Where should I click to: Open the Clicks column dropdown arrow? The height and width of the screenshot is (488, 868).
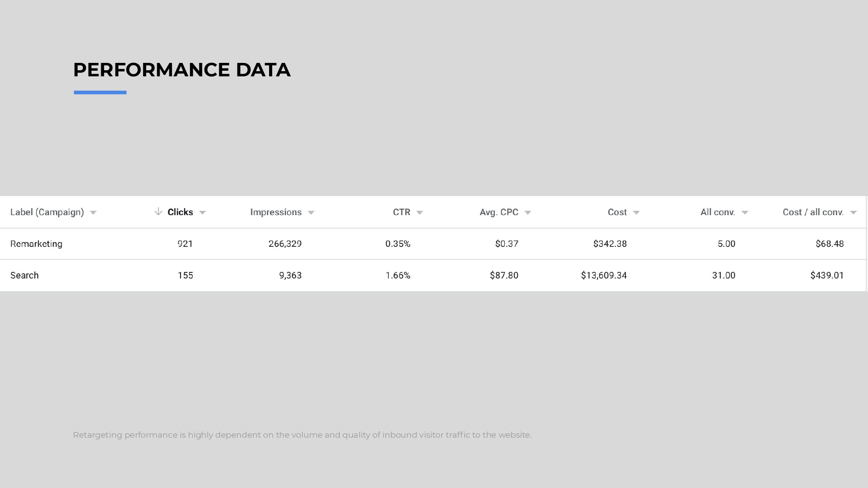coord(203,213)
